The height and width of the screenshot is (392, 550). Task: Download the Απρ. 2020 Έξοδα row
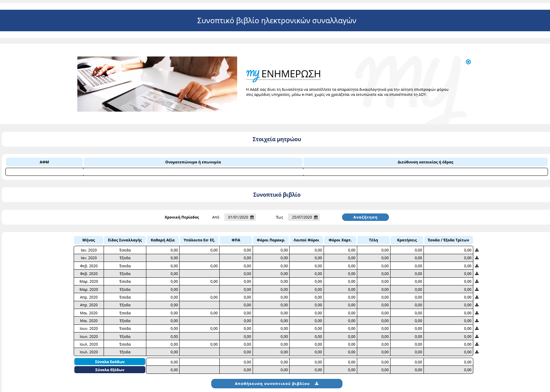(x=477, y=305)
